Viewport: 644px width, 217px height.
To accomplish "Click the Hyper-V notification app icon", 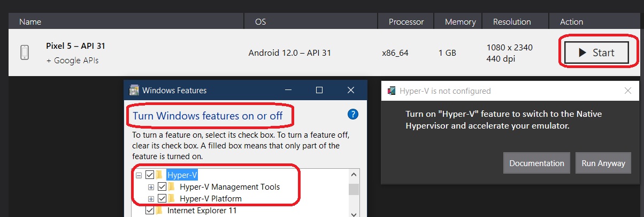I will pyautogui.click(x=392, y=91).
